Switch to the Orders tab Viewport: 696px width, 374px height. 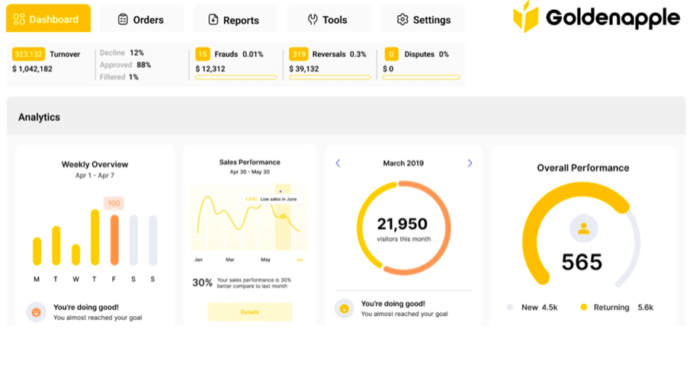pos(142,19)
